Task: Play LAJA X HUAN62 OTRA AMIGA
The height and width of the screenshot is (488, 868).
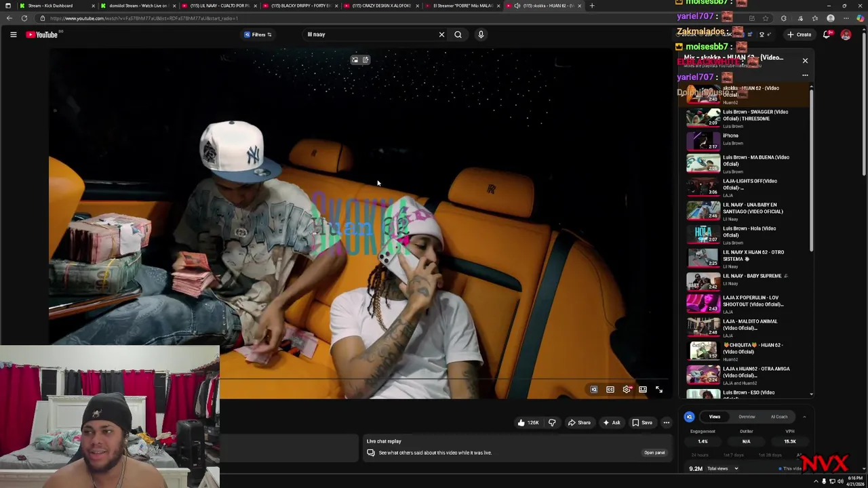Action: tap(746, 375)
